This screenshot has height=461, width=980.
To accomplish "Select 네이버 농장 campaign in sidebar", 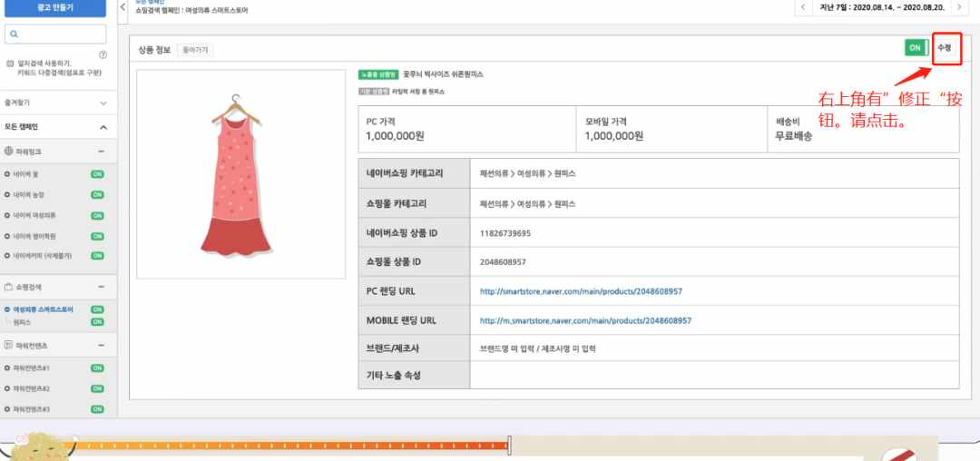I will pos(28,195).
